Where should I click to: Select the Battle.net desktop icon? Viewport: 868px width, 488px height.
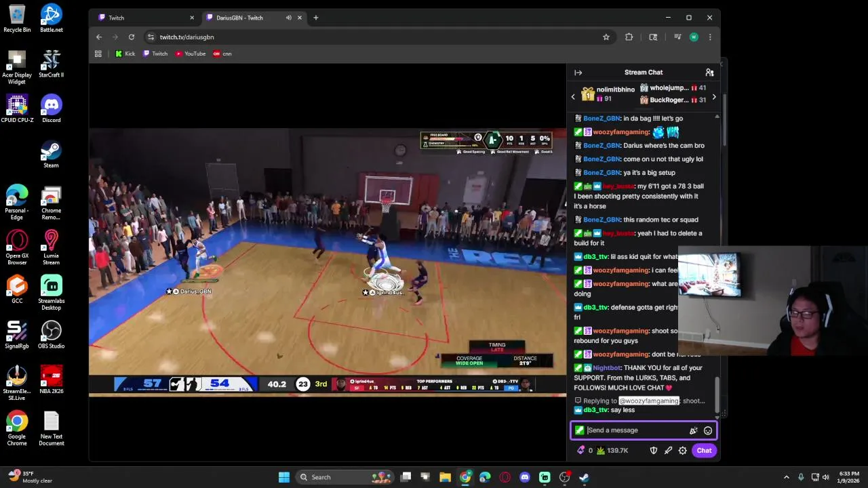tap(52, 18)
